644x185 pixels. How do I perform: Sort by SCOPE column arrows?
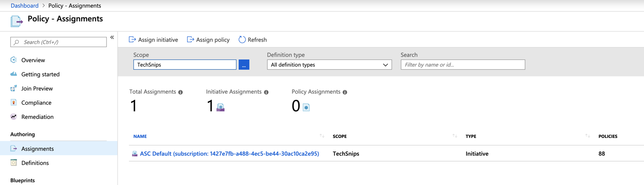[x=455, y=136]
